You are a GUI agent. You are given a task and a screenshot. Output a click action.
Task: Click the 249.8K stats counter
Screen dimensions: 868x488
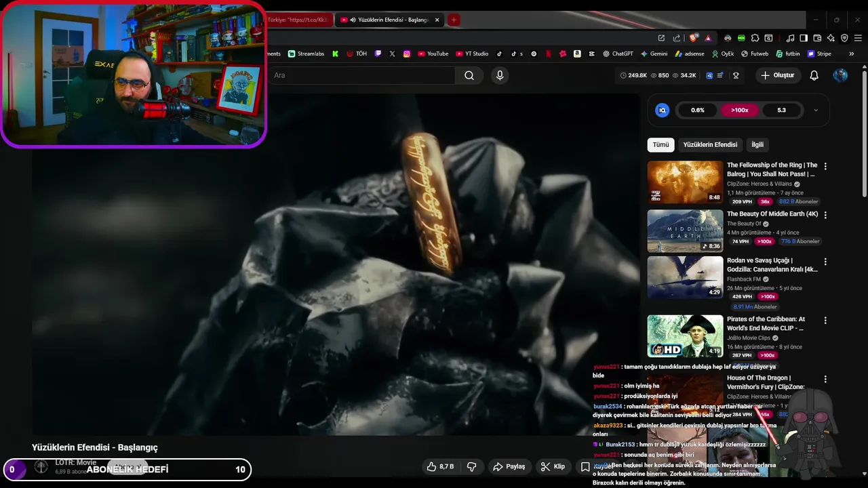click(633, 75)
